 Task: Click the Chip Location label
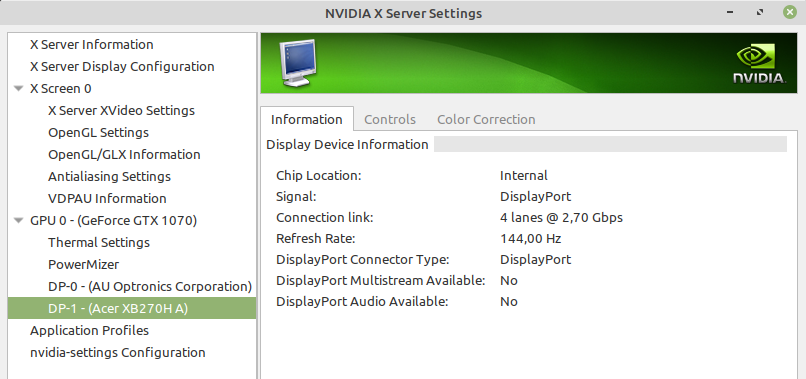point(319,175)
